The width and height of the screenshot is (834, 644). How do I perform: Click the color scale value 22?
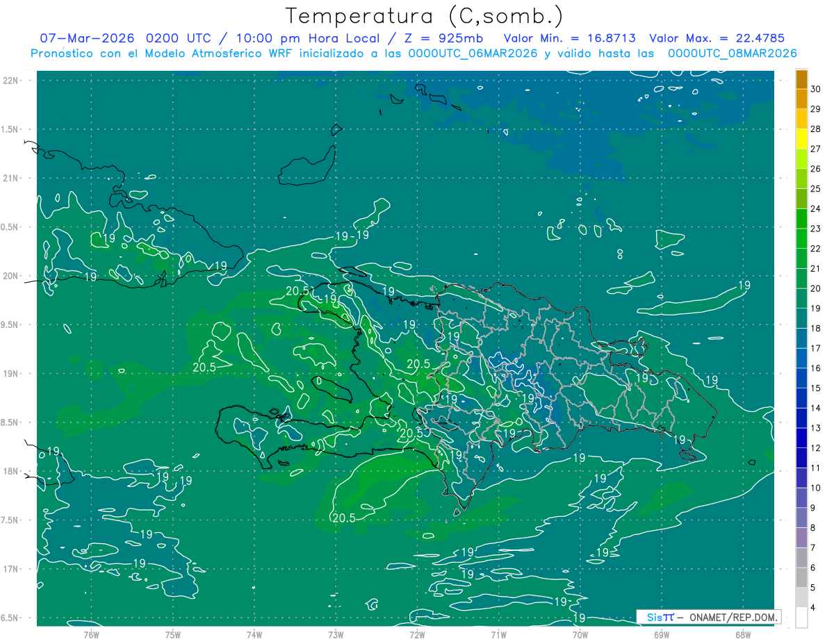point(816,249)
